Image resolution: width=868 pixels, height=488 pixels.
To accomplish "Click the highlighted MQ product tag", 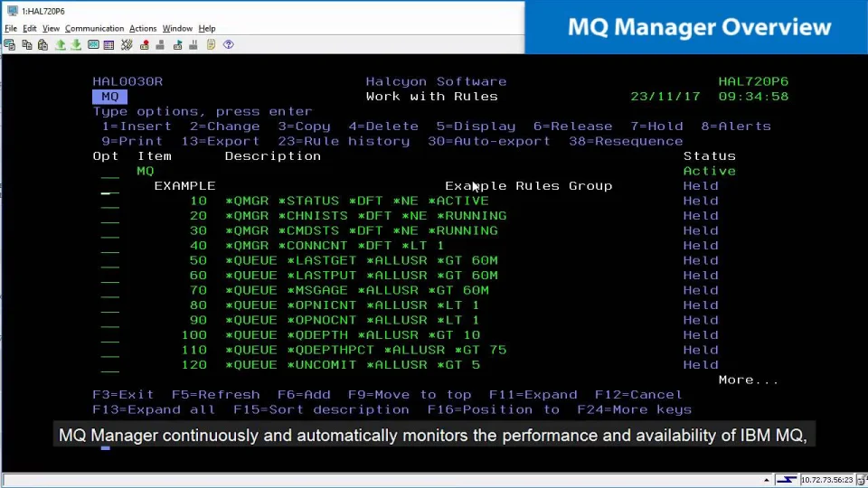I will point(109,97).
